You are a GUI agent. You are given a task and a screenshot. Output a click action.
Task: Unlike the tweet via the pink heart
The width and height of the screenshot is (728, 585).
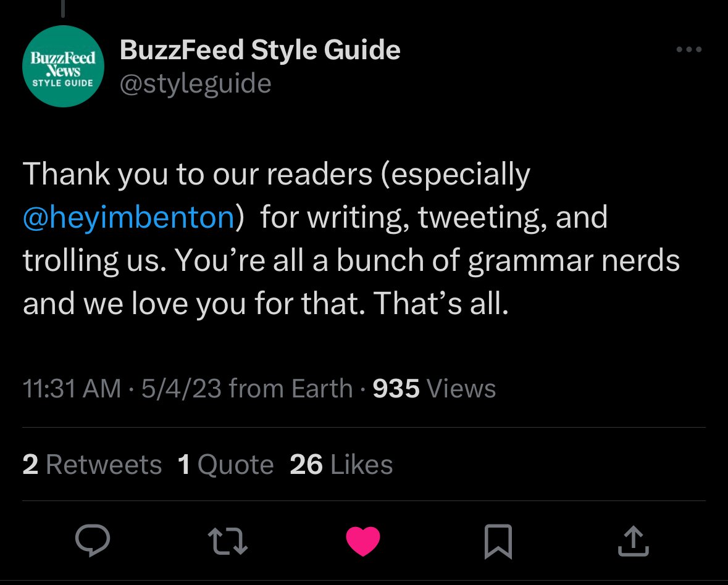coord(362,541)
